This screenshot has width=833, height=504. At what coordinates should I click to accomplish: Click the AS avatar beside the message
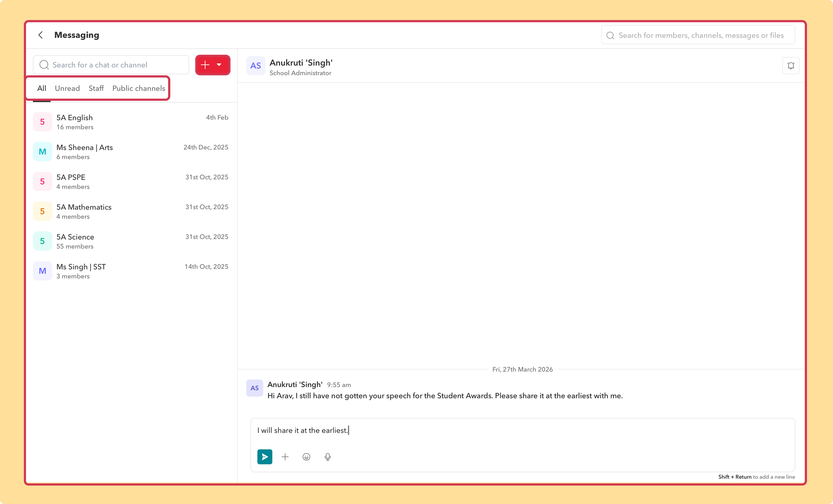255,388
